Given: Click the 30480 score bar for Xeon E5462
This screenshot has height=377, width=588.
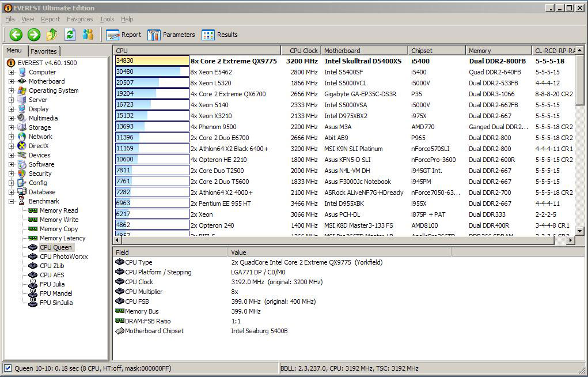Looking at the screenshot, I should (152, 71).
